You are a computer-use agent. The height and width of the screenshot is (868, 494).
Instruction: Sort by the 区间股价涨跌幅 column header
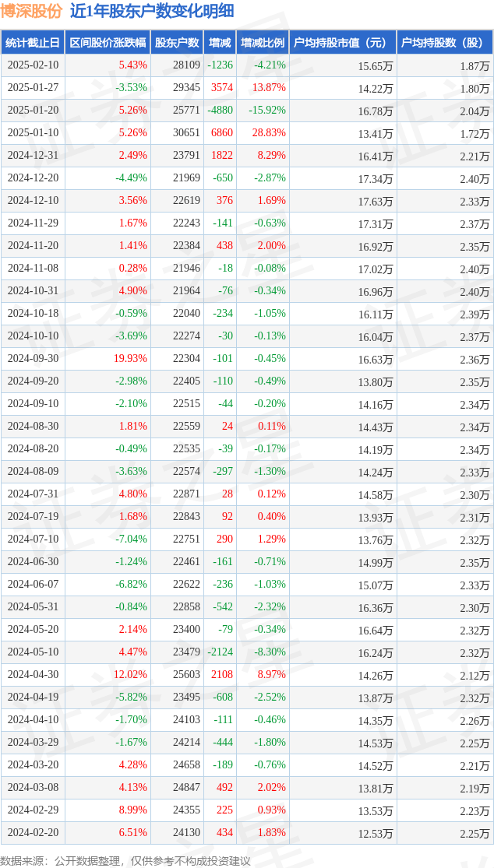click(x=108, y=43)
